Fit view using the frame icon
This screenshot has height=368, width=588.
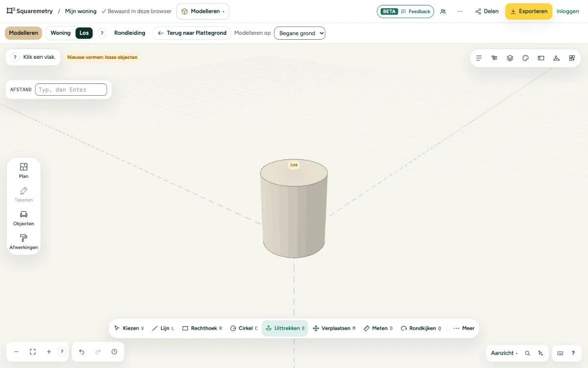[33, 352]
